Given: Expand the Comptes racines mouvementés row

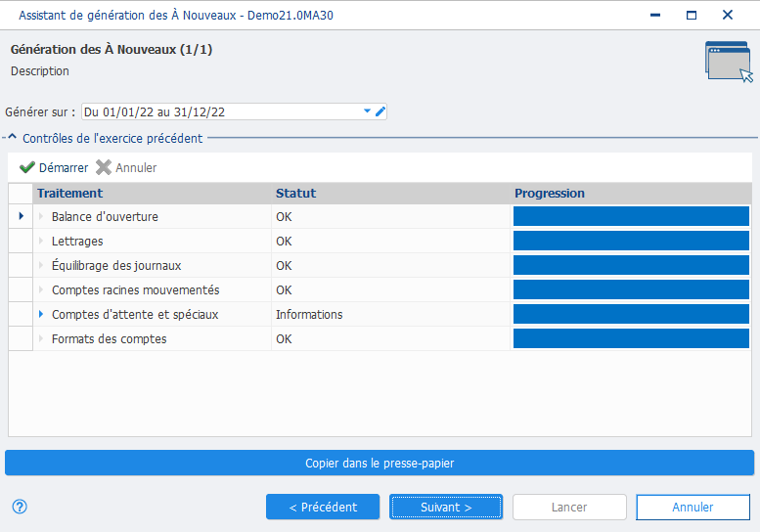Looking at the screenshot, I should tap(41, 289).
